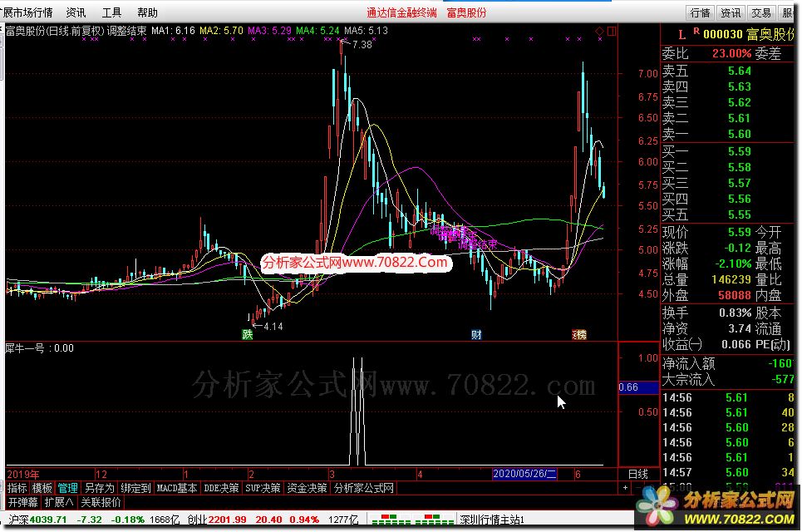The image size is (802, 532).
Task: Select the 分析家公式网 template tab
Action: click(364, 488)
